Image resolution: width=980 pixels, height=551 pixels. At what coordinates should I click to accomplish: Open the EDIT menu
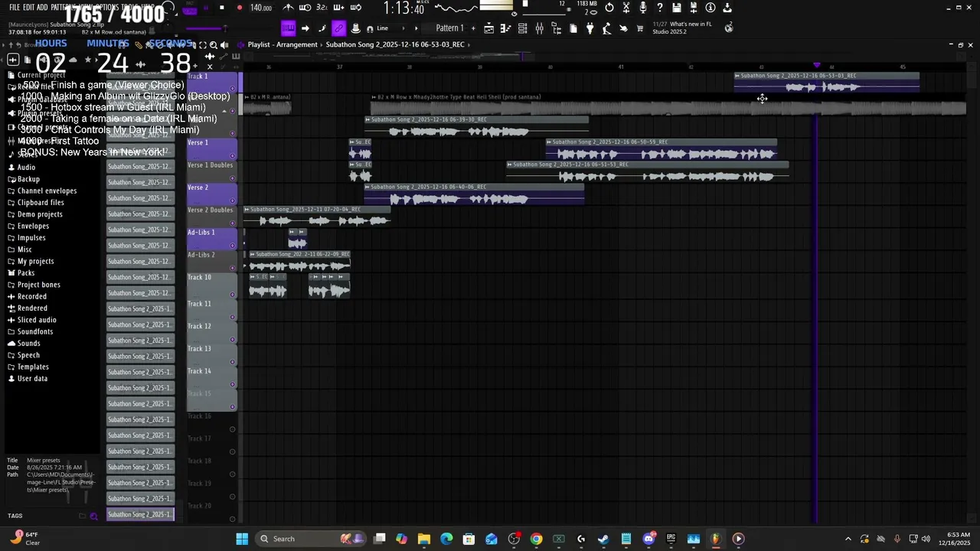(x=29, y=8)
